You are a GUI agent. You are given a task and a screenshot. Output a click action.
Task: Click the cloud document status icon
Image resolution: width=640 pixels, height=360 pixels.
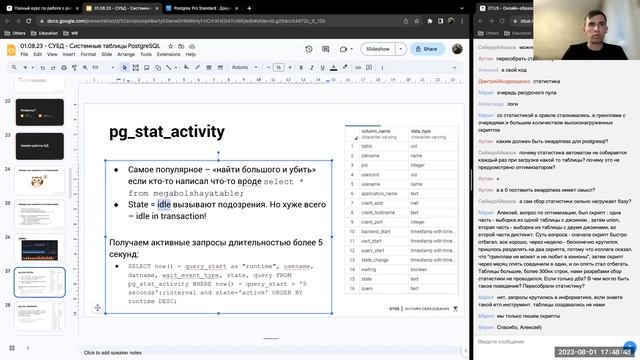pos(192,46)
